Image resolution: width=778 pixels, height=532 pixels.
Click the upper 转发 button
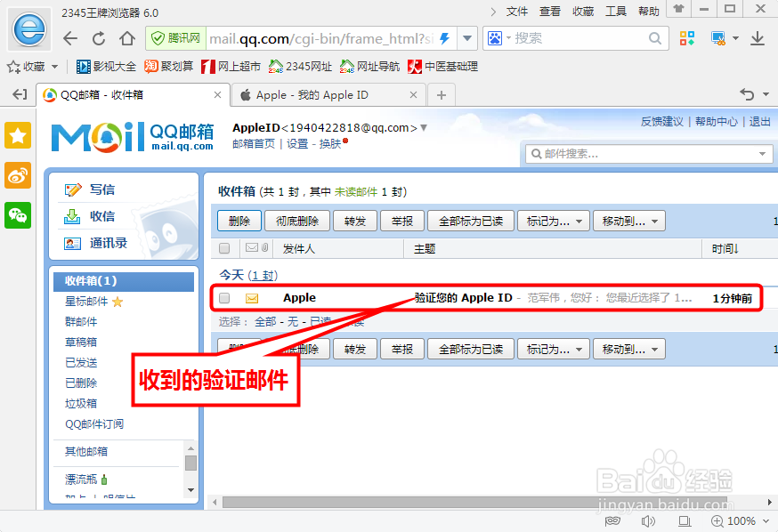(355, 222)
